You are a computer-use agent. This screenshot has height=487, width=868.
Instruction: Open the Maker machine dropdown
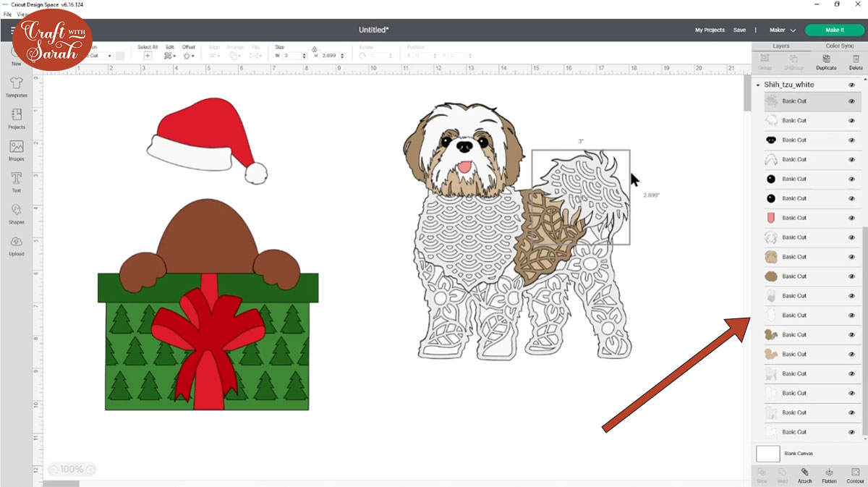[782, 30]
